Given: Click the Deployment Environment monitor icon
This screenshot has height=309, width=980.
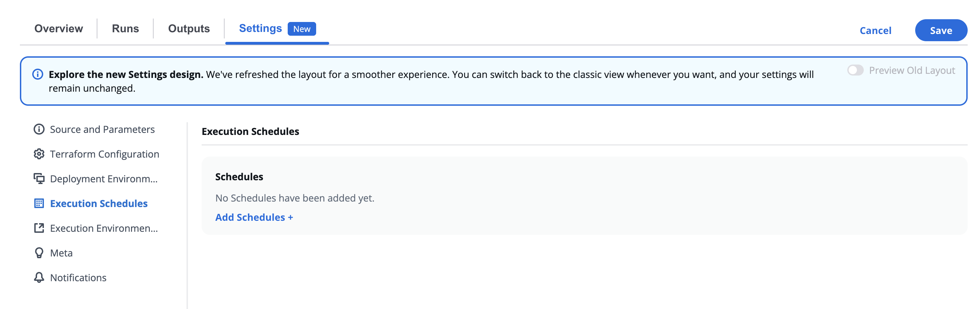Looking at the screenshot, I should click(x=39, y=179).
